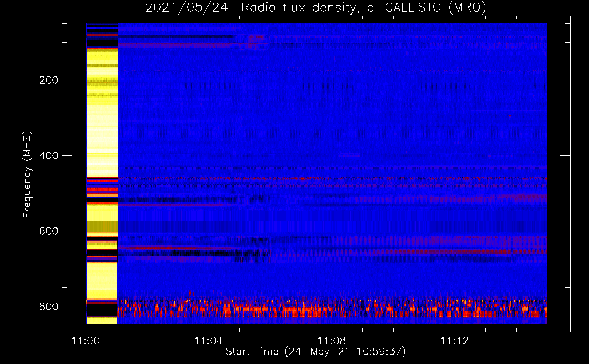Image resolution: width=589 pixels, height=364 pixels.
Task: Click the plot title "Radio flux density, e-CALLISTO (MRO)"
Action: [364, 7]
